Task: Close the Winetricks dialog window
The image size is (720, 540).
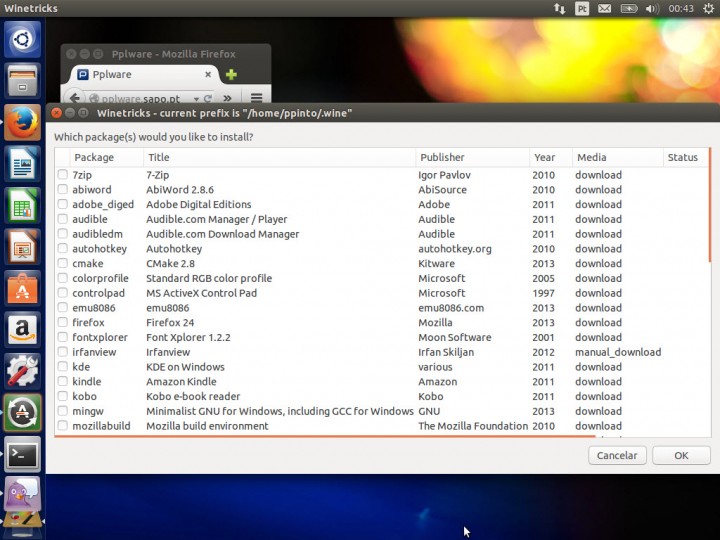Action: [x=56, y=113]
